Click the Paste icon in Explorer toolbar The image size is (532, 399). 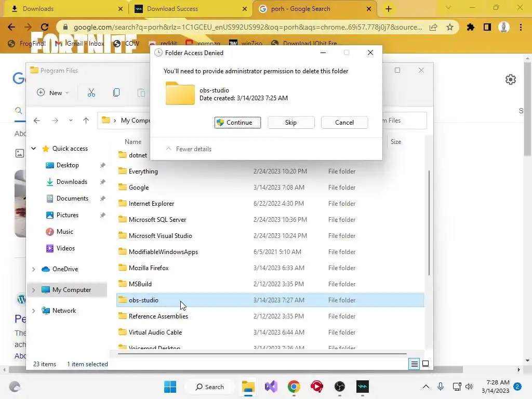141,92
